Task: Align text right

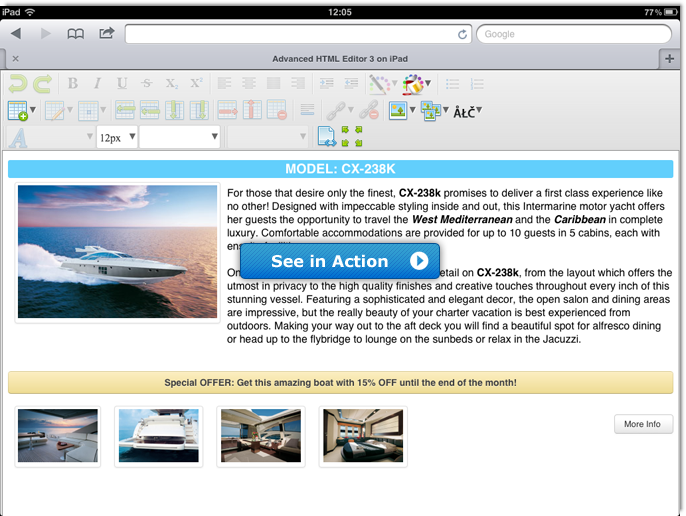Action: 298,83
